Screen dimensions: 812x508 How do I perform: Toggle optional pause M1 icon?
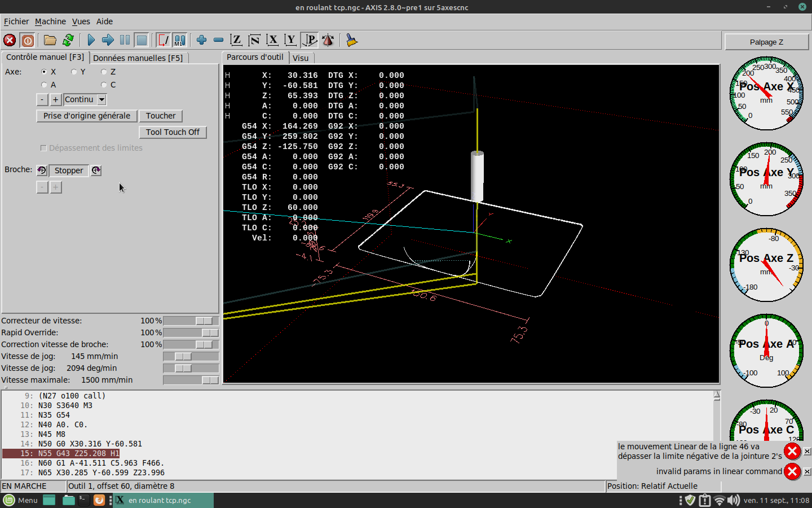coord(180,40)
